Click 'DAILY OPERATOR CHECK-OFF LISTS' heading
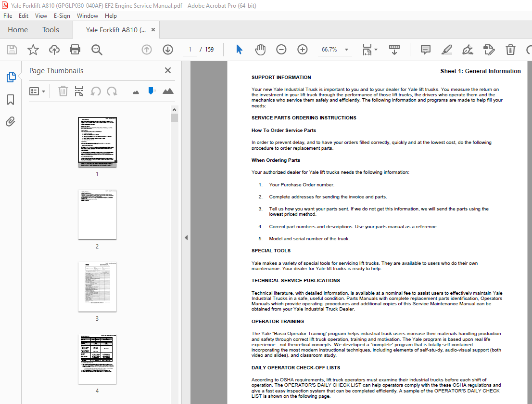This screenshot has width=532, height=404. pos(295,367)
